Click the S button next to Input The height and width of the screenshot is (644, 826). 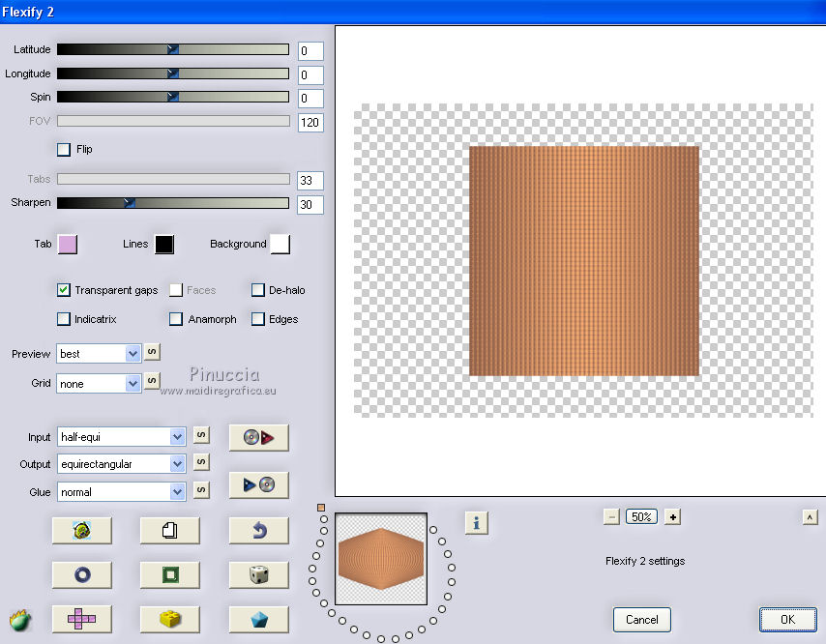pyautogui.click(x=201, y=435)
